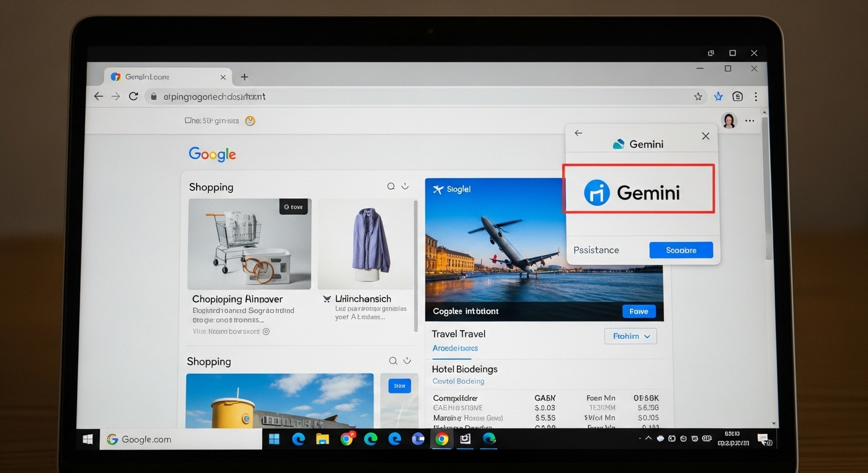
Task: Click the 'GABN' column header
Action: 545,398
